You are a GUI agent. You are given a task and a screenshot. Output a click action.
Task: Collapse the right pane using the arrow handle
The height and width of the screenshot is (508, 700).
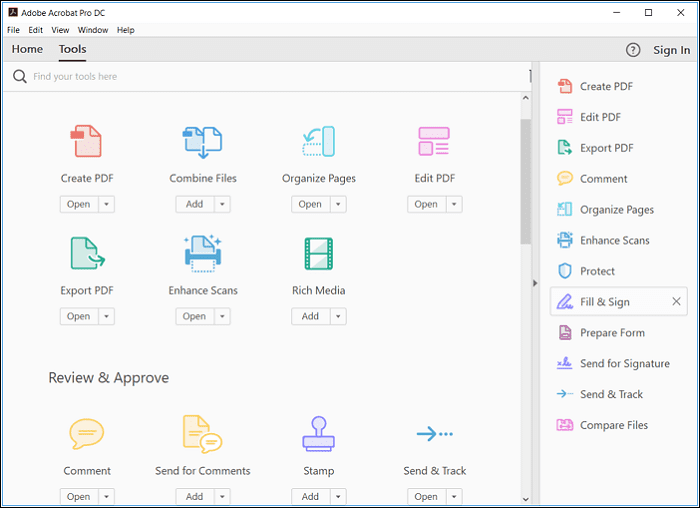[534, 284]
